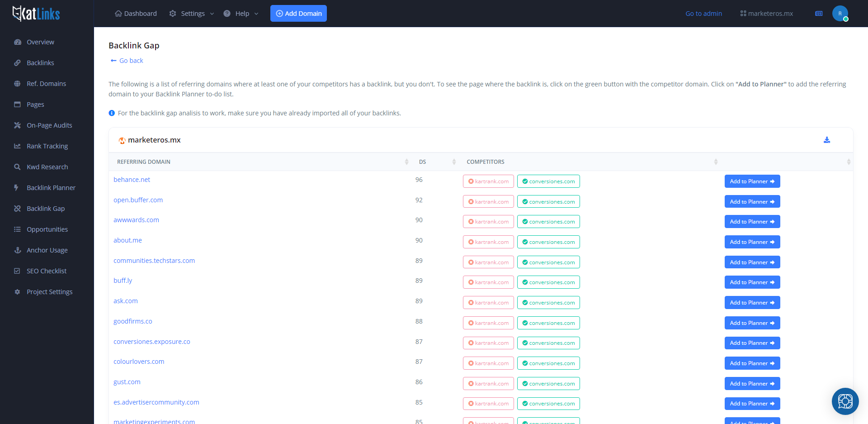
Task: Open the colourlovers.com domain link
Action: (139, 362)
